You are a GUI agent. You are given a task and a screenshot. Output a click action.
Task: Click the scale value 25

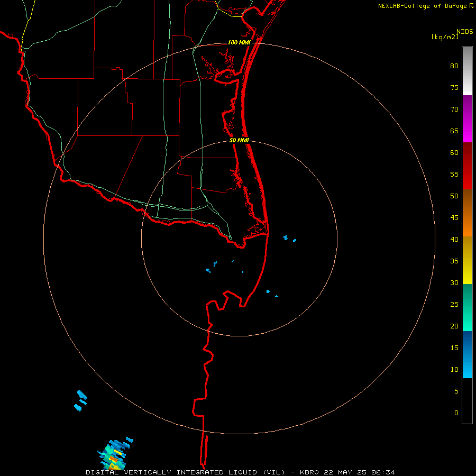tap(454, 305)
